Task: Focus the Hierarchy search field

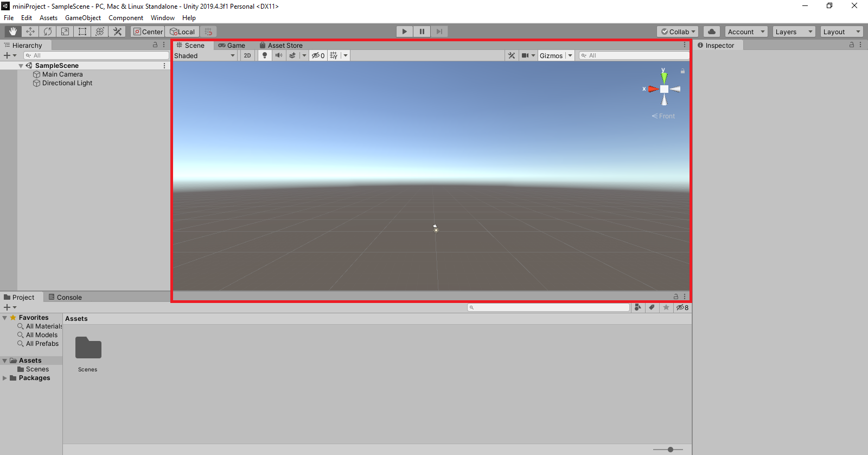Action: coord(97,55)
